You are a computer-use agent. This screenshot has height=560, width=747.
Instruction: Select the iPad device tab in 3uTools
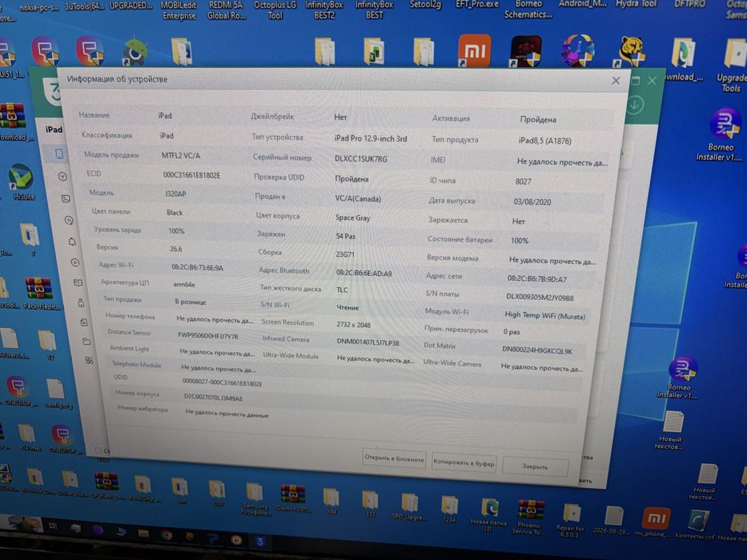pos(54,130)
